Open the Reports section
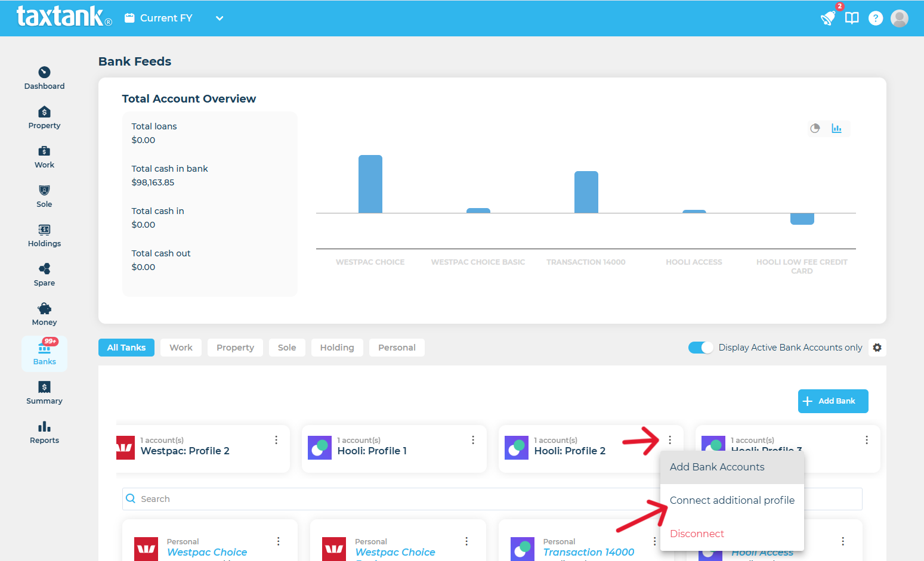Viewport: 924px width, 561px height. tap(44, 432)
